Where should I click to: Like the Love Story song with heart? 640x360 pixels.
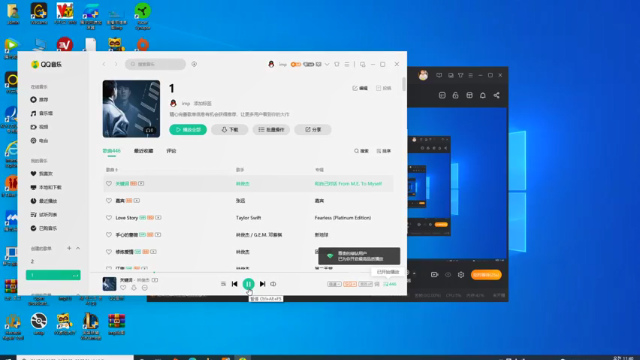(x=109, y=218)
